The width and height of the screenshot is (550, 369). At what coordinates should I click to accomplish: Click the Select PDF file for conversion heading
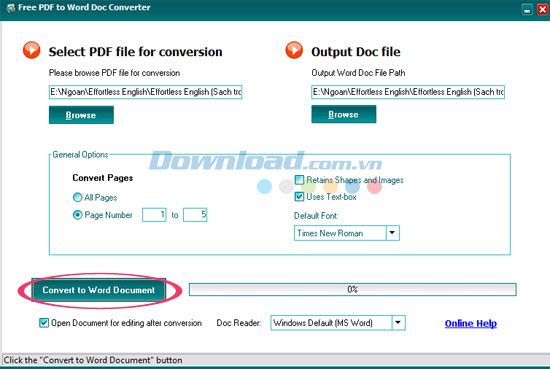[135, 52]
